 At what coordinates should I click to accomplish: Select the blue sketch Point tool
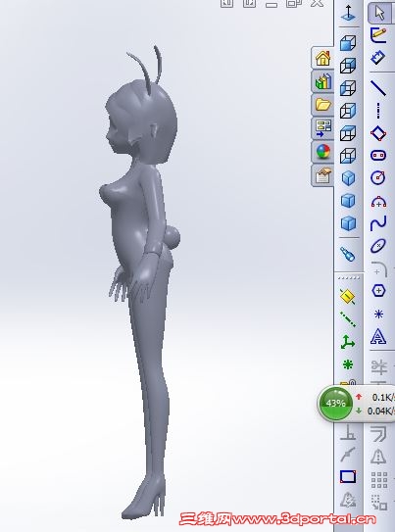(378, 314)
